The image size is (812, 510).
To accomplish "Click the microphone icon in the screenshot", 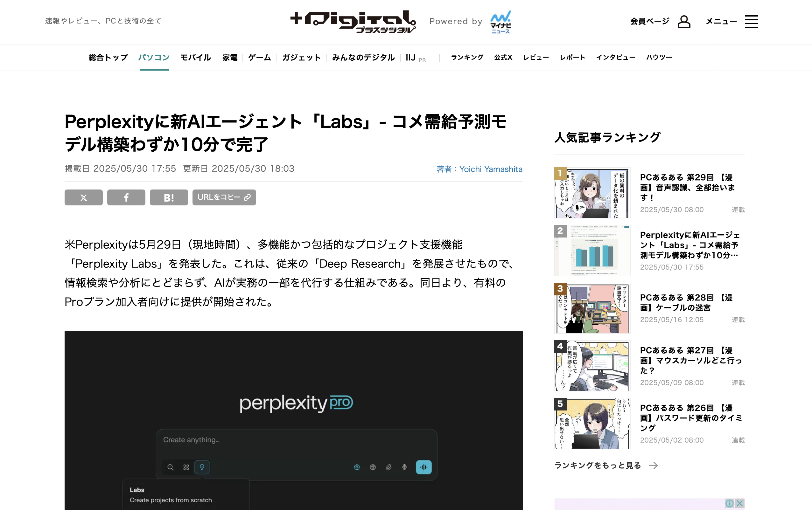I will 404,467.
